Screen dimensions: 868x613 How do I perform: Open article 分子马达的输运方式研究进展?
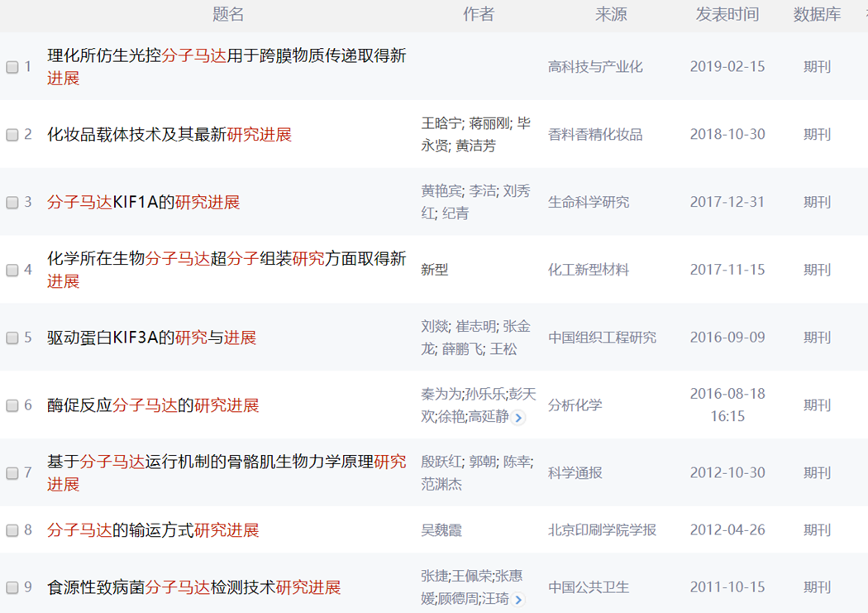point(153,530)
